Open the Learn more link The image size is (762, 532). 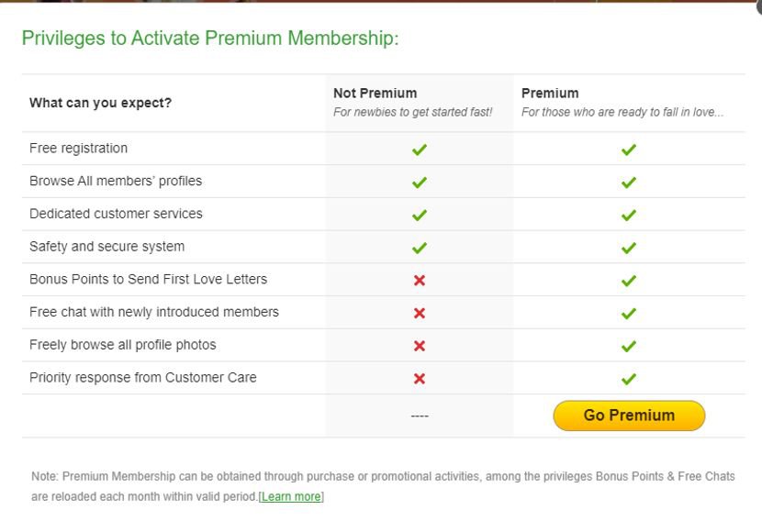coord(291,497)
